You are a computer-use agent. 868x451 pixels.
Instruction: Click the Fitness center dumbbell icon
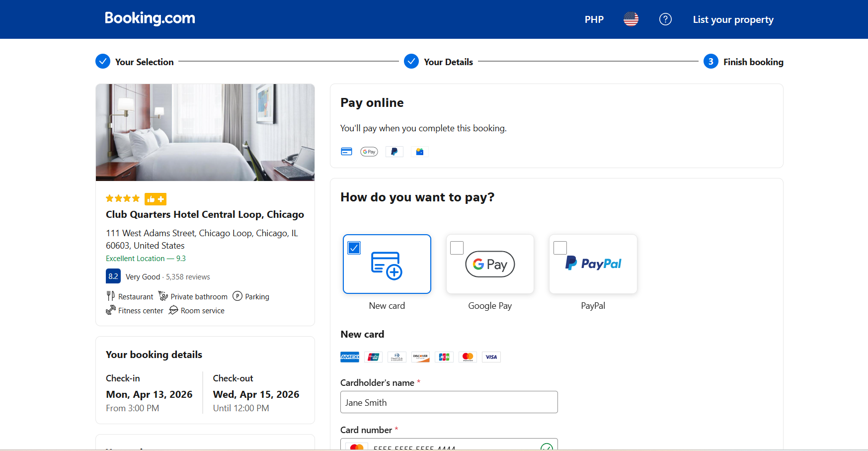click(x=111, y=310)
